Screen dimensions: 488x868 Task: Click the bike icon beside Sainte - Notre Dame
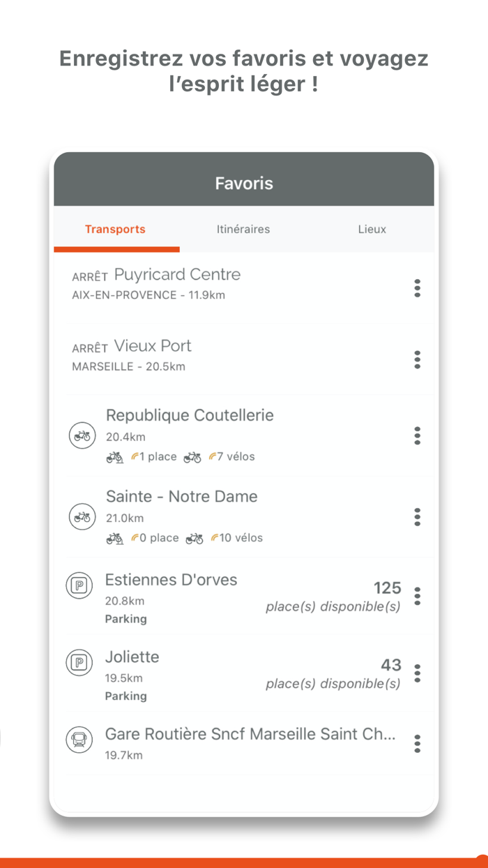pyautogui.click(x=82, y=516)
